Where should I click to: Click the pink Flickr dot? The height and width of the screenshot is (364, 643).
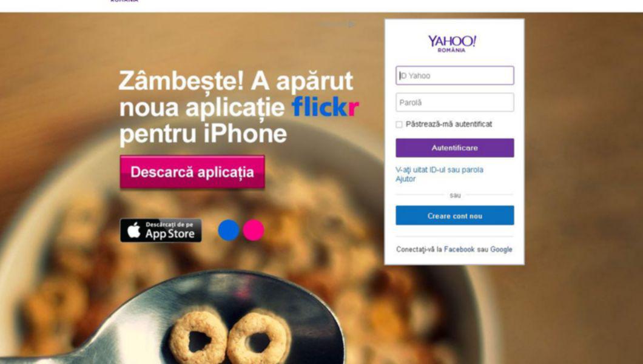(253, 230)
